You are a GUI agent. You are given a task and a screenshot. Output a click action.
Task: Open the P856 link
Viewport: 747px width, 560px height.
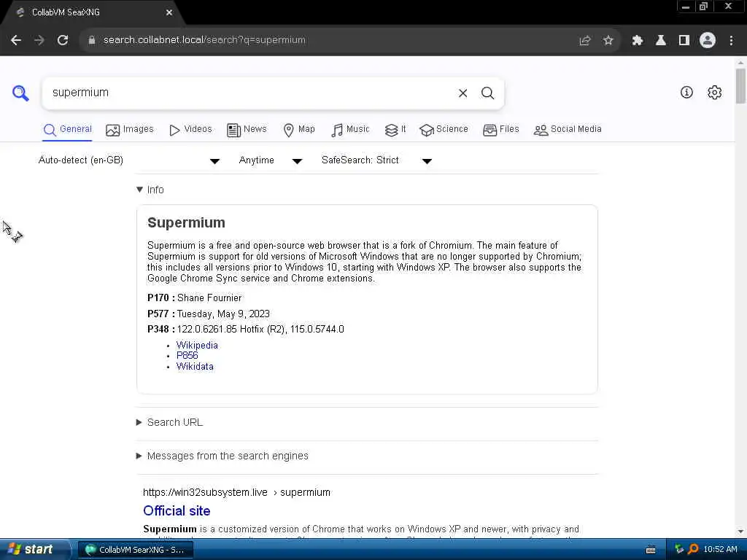[187, 356]
